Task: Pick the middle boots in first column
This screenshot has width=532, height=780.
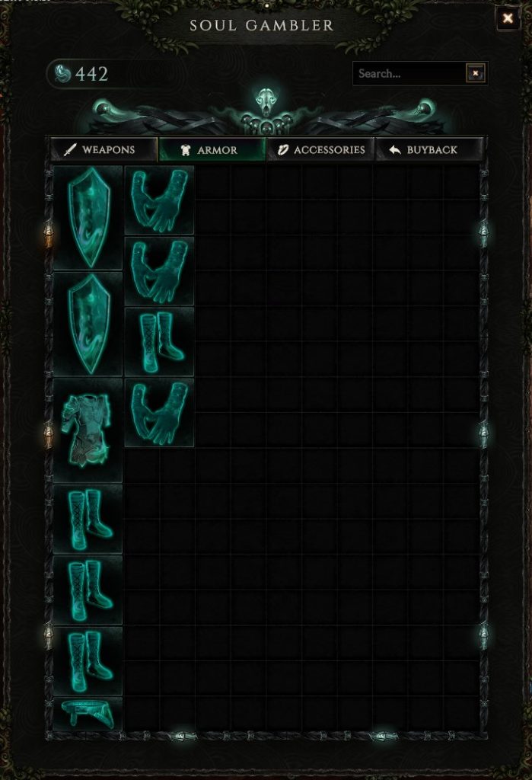Action: (x=88, y=590)
